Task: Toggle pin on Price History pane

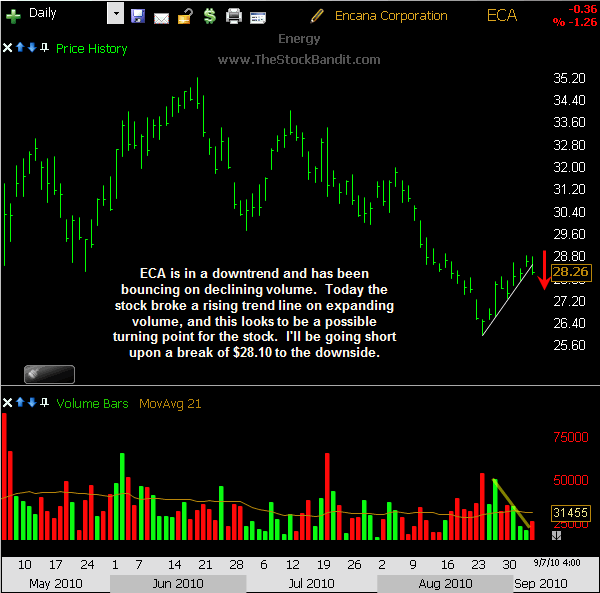Action: [43, 48]
